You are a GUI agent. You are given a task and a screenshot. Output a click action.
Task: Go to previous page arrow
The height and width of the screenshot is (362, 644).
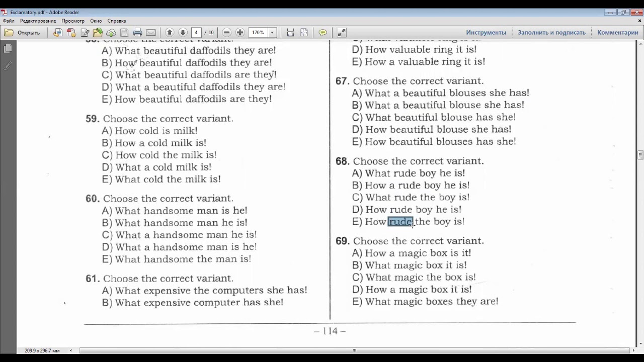pyautogui.click(x=170, y=33)
